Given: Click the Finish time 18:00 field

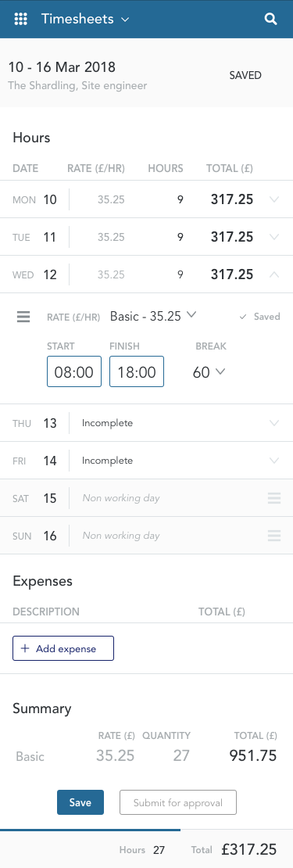Looking at the screenshot, I should pos(137,371).
